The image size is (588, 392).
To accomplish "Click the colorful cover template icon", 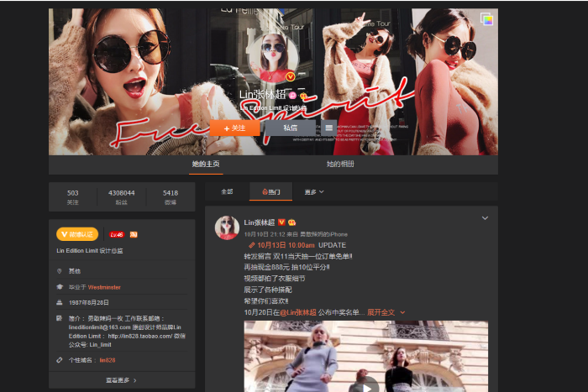I will click(x=486, y=19).
